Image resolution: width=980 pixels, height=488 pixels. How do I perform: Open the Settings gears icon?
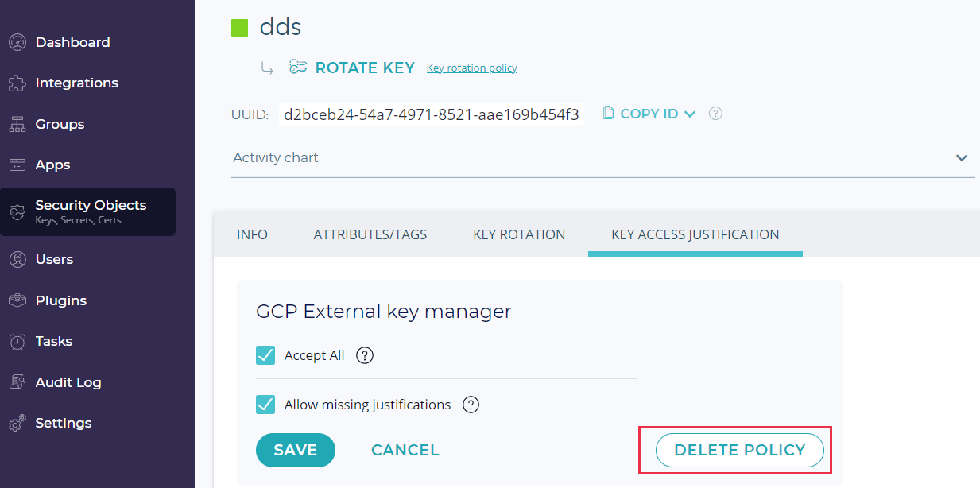pos(17,424)
